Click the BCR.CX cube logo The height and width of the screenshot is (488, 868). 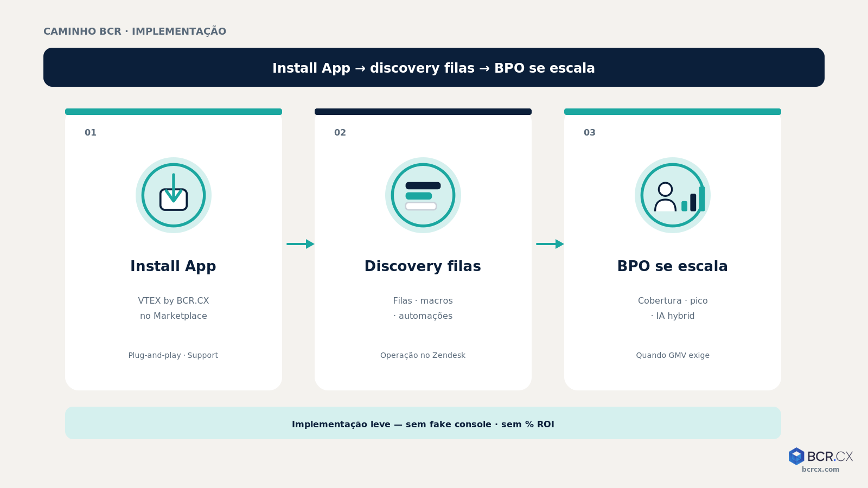[796, 456]
